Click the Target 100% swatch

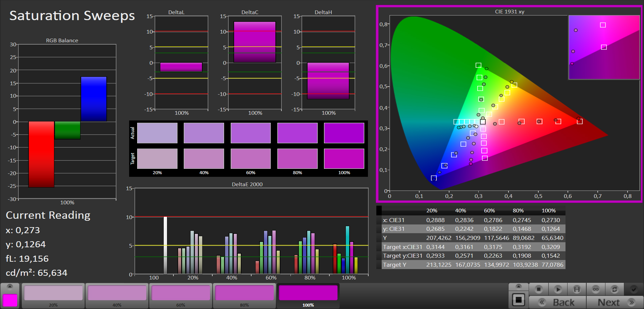(344, 159)
